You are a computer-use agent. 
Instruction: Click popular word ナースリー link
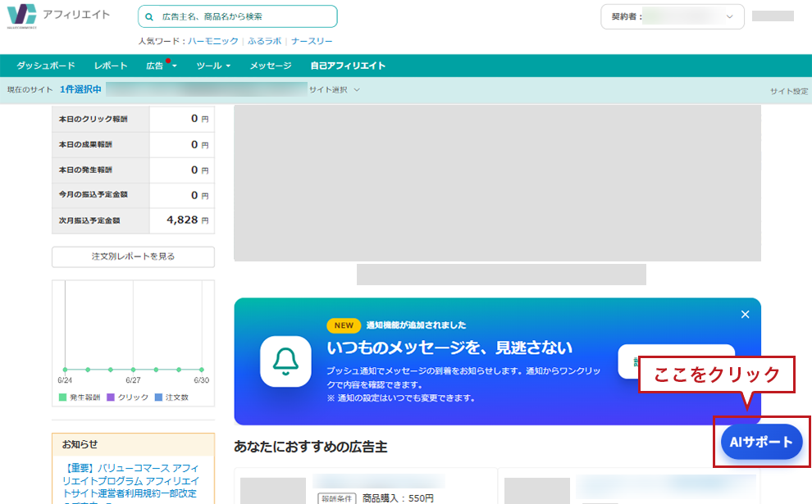312,41
